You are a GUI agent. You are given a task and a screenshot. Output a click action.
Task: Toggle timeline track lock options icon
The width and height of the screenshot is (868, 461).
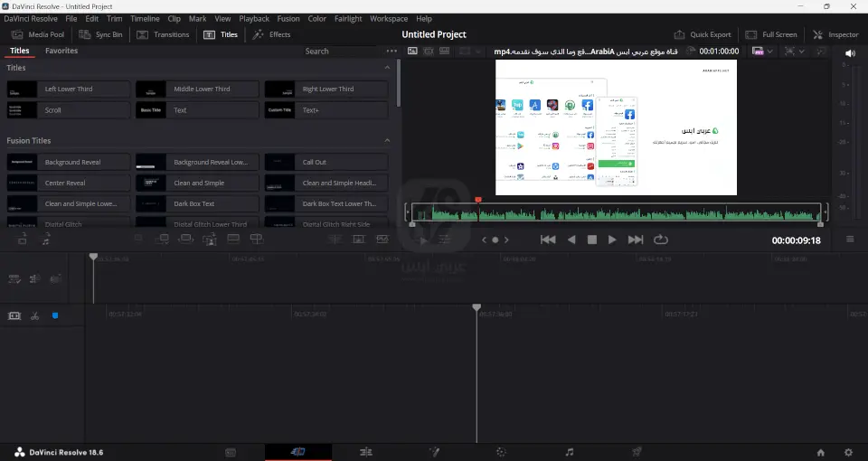[x=14, y=279]
